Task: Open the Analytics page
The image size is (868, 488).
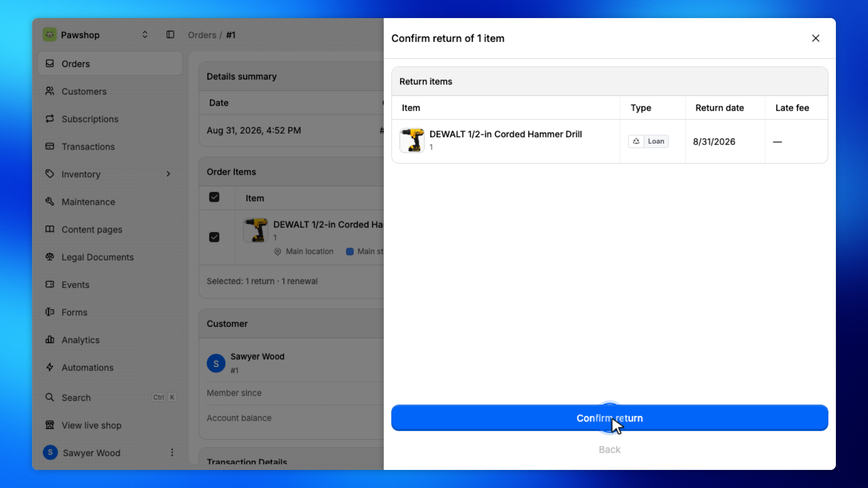Action: coord(110,340)
